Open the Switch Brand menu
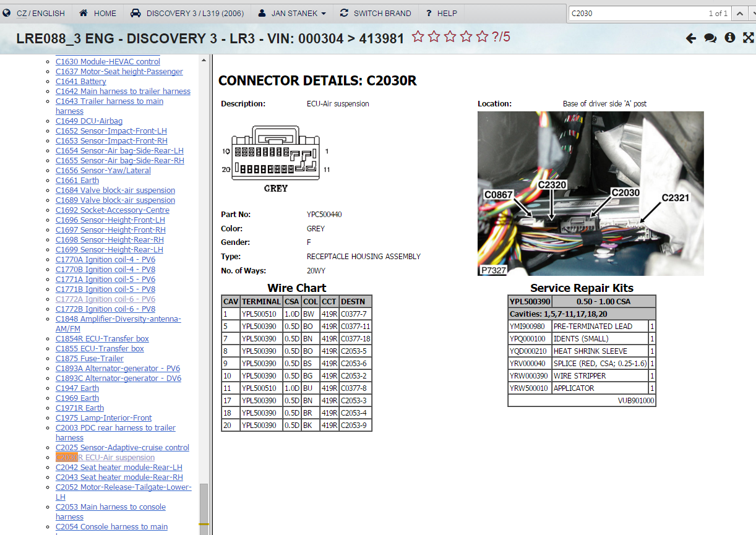756x535 pixels. coord(376,13)
